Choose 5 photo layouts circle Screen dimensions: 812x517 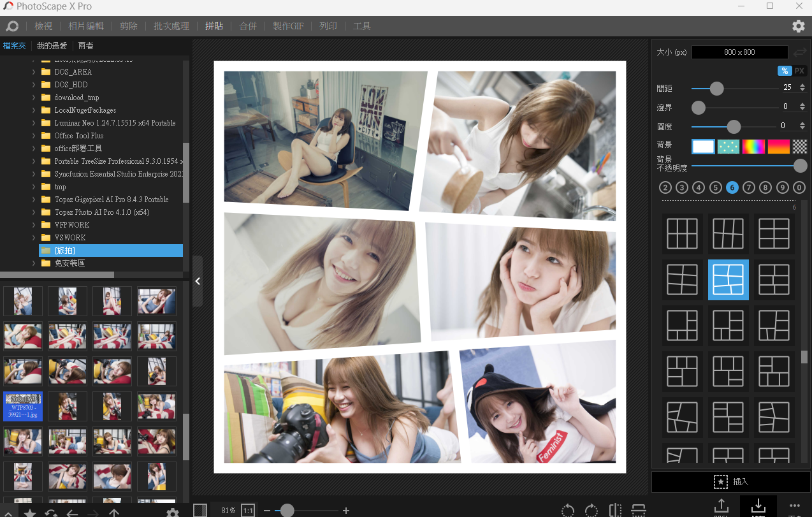716,187
